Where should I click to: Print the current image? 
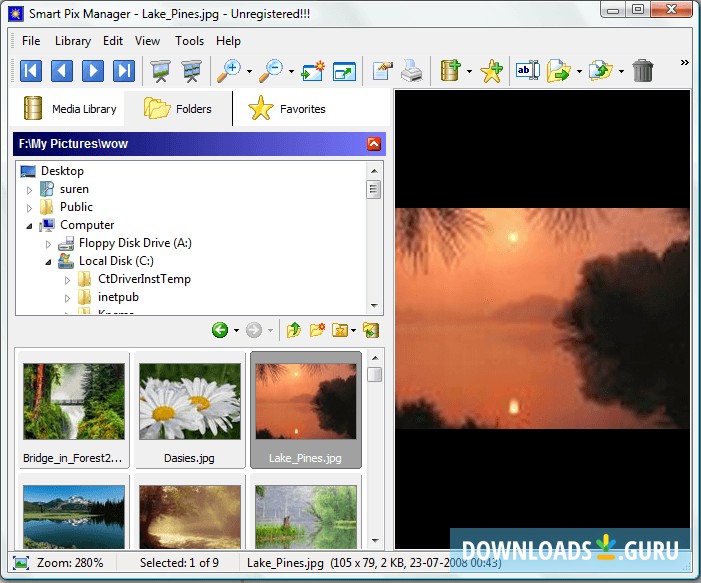[x=412, y=71]
